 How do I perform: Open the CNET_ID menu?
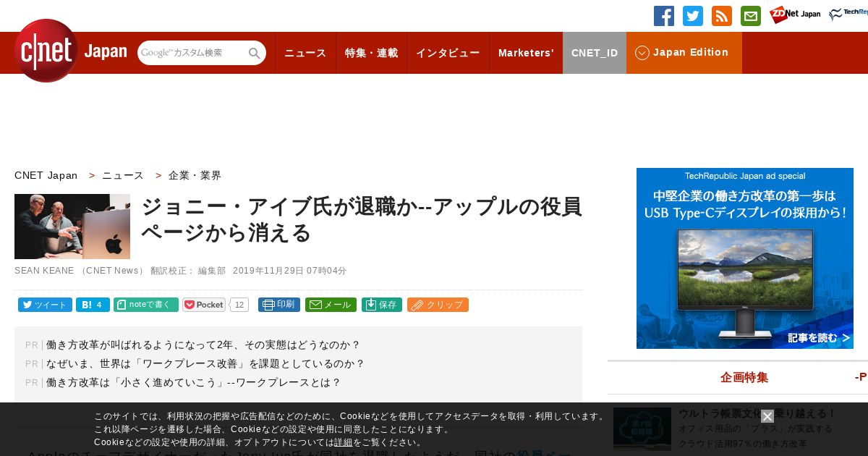[595, 53]
